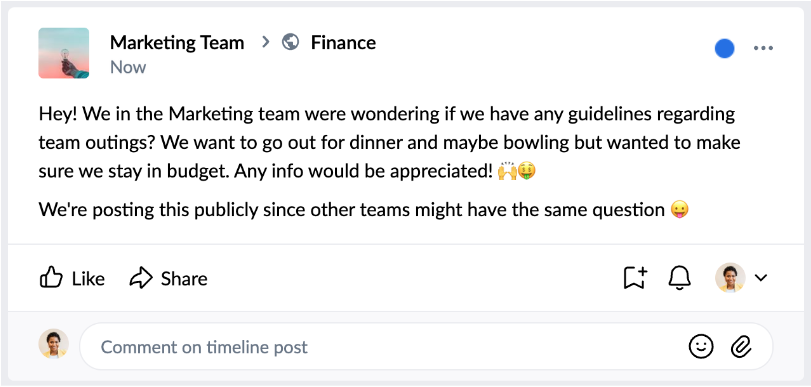
Task: Click the commenter avatar beside the comment field
Action: coord(53,344)
